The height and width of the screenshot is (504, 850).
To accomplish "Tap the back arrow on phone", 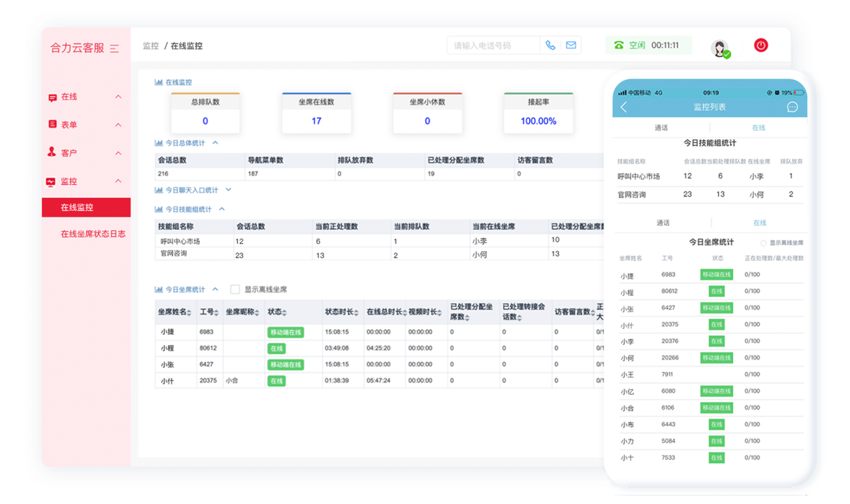I will 624,107.
